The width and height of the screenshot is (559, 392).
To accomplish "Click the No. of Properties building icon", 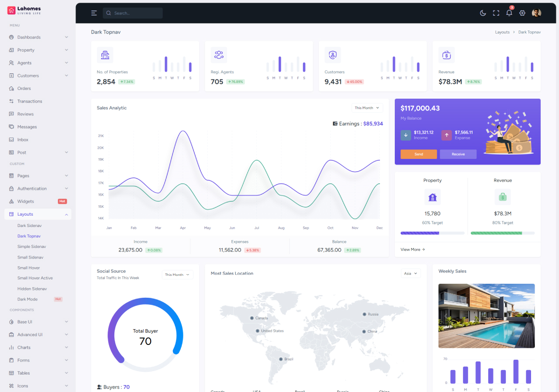I will [x=105, y=55].
